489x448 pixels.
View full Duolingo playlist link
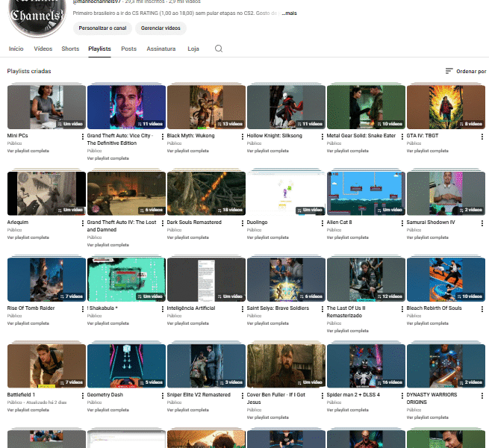[267, 237]
